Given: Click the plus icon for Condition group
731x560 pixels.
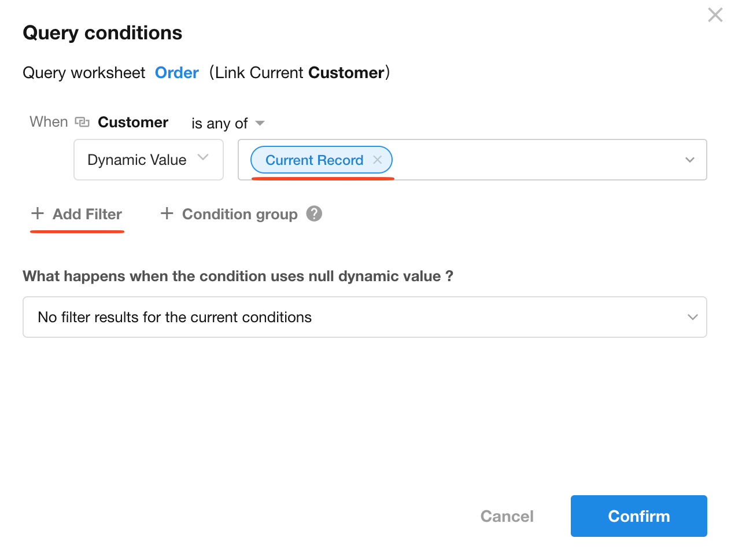Looking at the screenshot, I should click(167, 213).
